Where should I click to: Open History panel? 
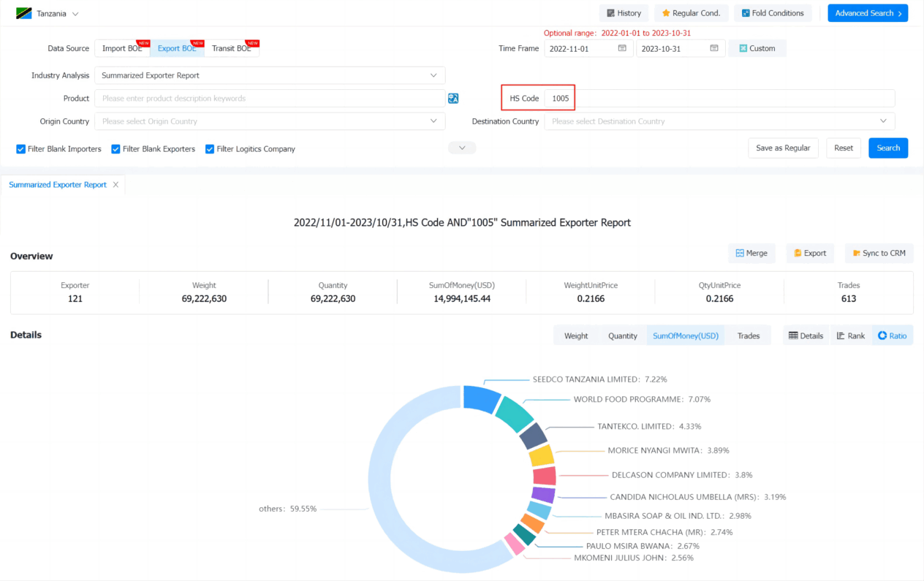coord(624,13)
